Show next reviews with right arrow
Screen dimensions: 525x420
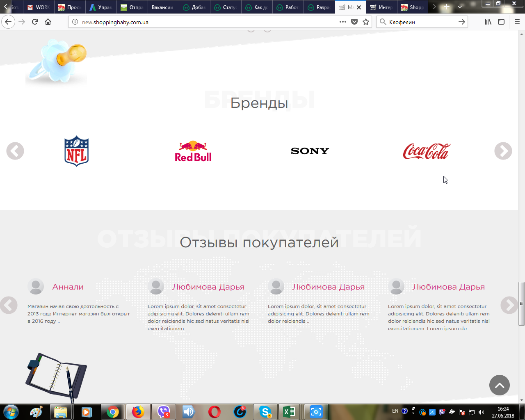coord(509,305)
